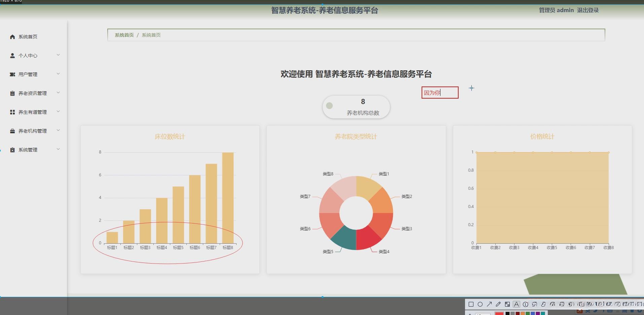
Task: Click the 类型3 donut label
Action: pyautogui.click(x=407, y=229)
